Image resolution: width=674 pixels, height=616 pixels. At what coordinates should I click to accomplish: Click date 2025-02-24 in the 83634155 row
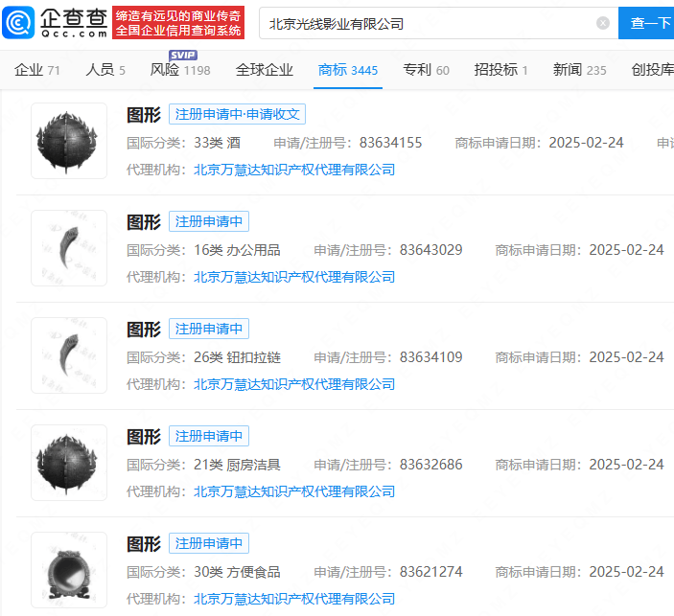(587, 143)
